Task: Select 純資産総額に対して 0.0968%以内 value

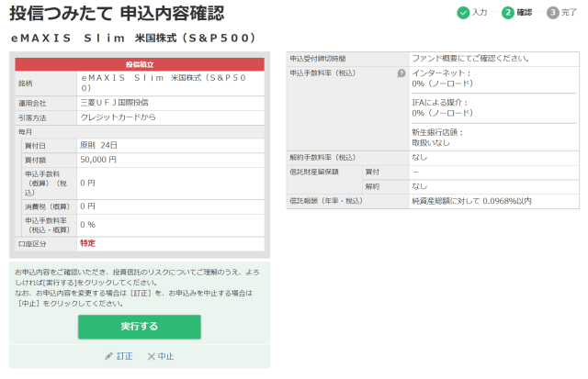Action: pyautogui.click(x=471, y=201)
